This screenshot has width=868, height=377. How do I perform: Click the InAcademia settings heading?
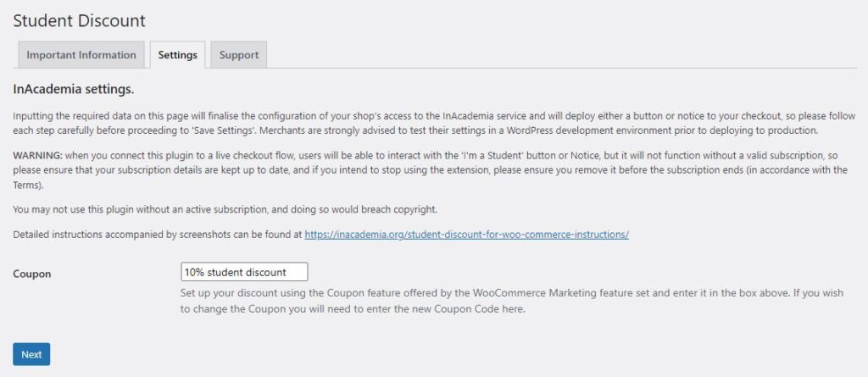coord(74,88)
